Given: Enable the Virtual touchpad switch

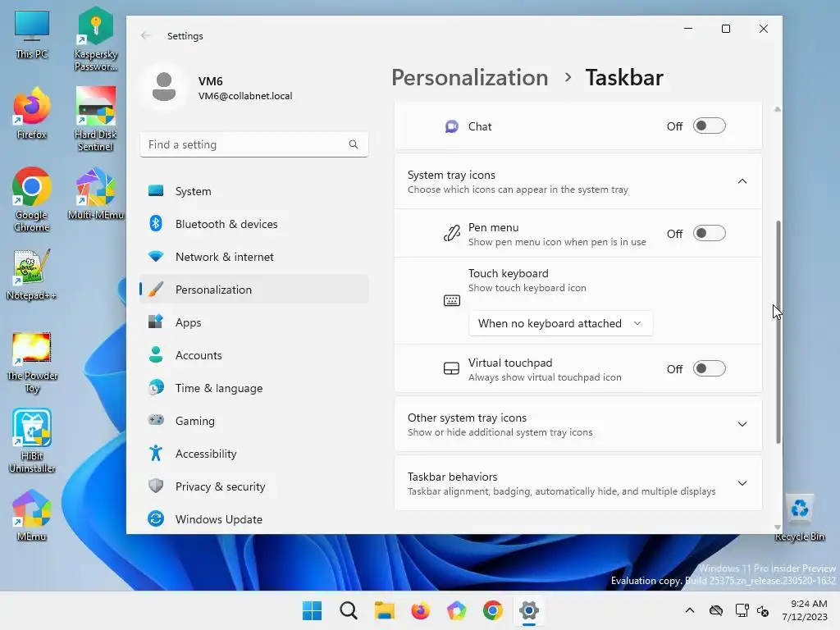Looking at the screenshot, I should (x=709, y=368).
